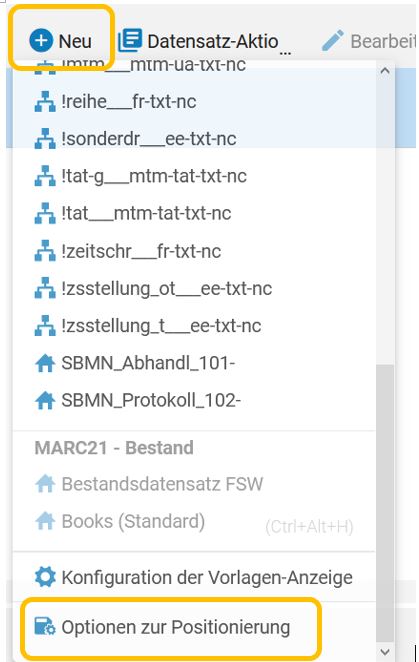Choose template !tat___mtm-tat-txt-nc

pyautogui.click(x=194, y=213)
